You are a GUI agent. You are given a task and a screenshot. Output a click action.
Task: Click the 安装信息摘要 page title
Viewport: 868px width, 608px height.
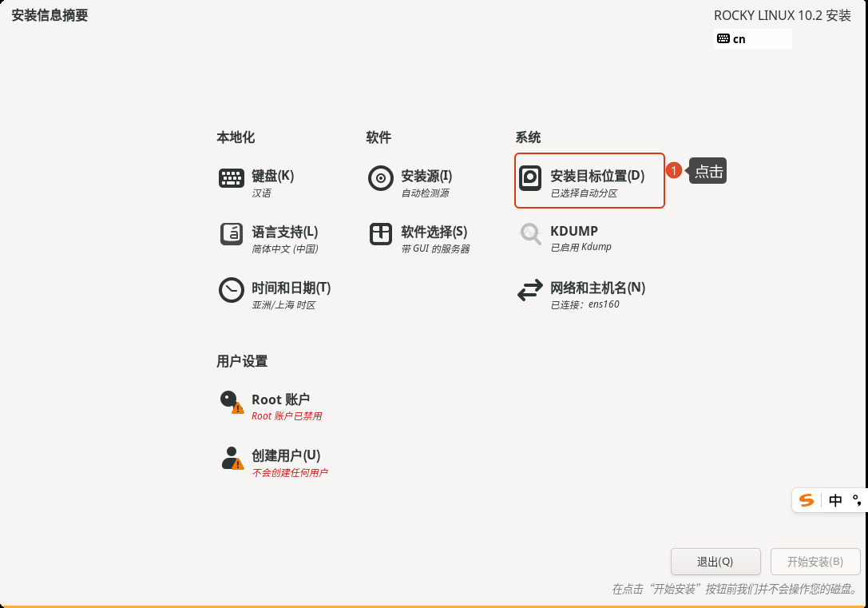(50, 15)
